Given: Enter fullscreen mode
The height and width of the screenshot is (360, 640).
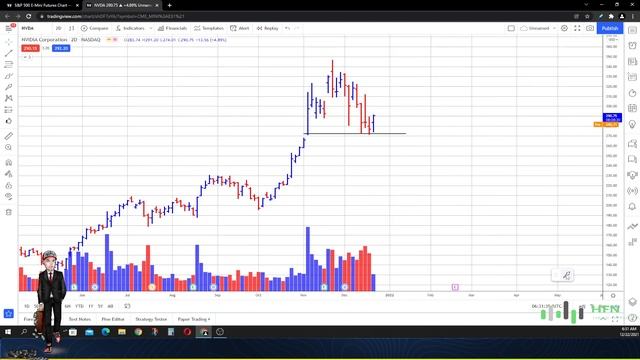Looking at the screenshot, I should pyautogui.click(x=577, y=28).
